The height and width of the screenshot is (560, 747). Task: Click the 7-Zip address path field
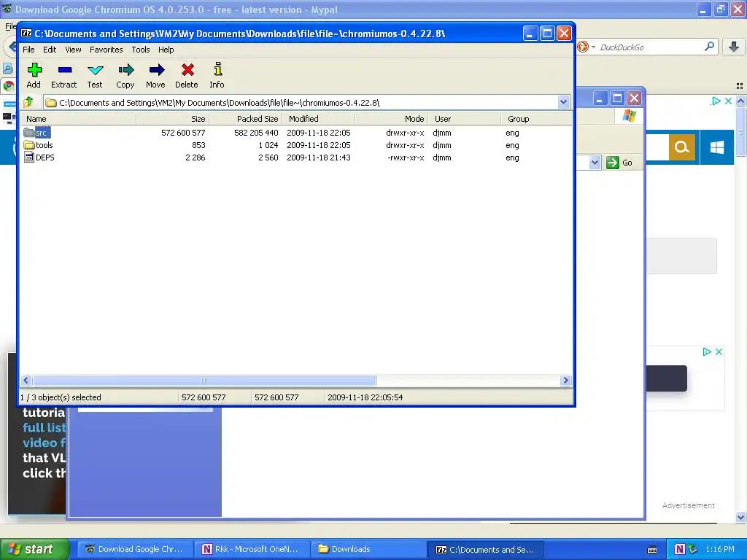pyautogui.click(x=301, y=102)
